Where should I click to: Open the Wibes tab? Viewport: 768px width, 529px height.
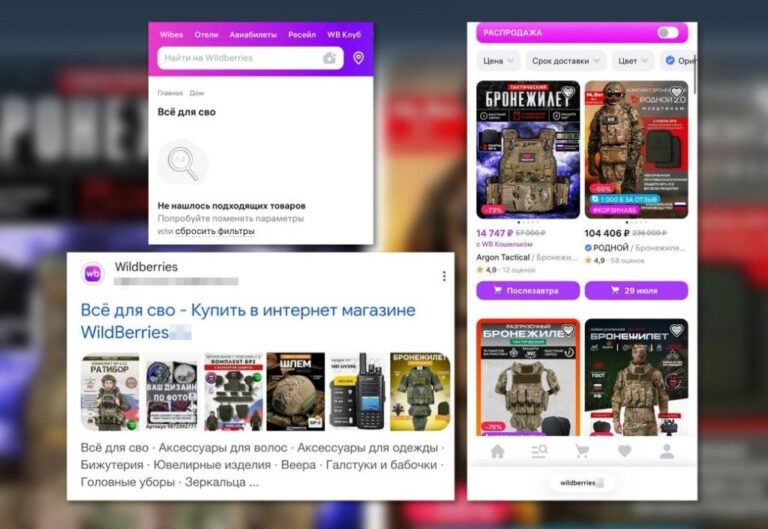[x=171, y=35]
